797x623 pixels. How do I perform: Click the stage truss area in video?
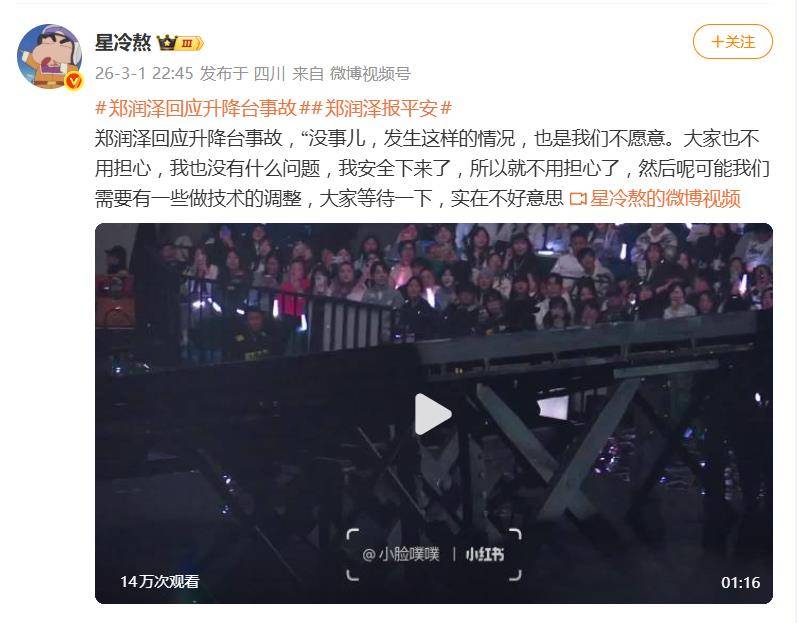pyautogui.click(x=585, y=432)
